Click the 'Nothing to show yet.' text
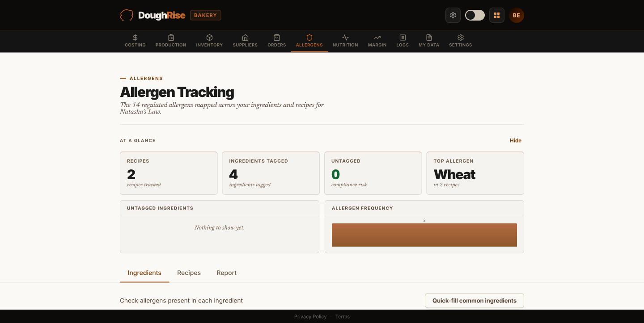The height and width of the screenshot is (323, 644). point(220,228)
